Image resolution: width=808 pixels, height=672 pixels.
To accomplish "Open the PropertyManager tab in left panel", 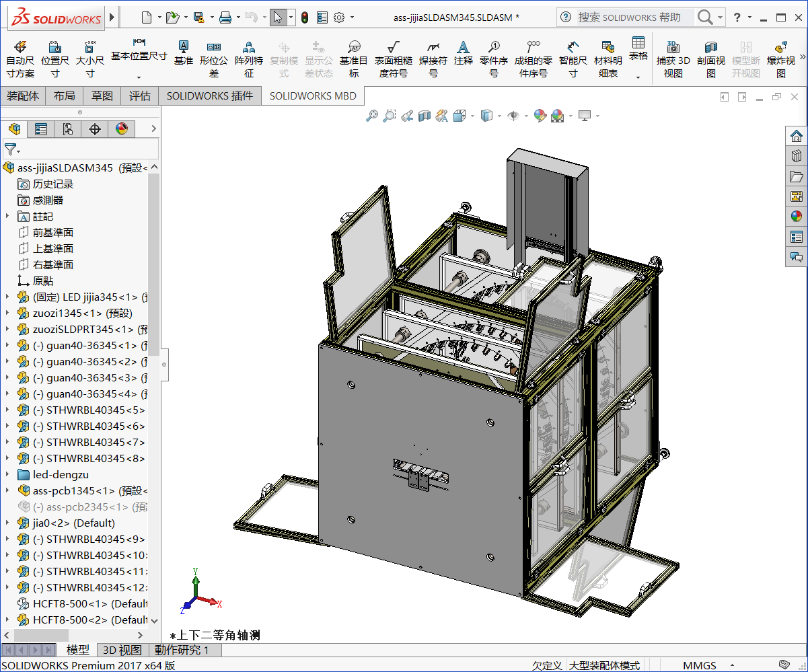I will 41,129.
